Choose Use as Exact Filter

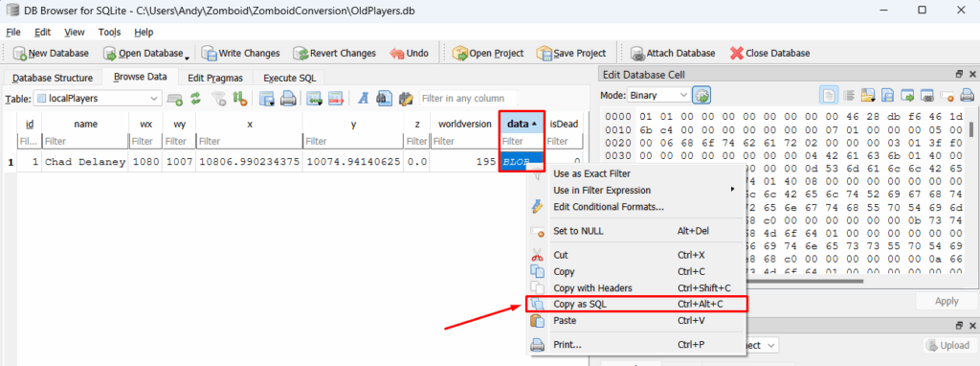click(x=636, y=173)
